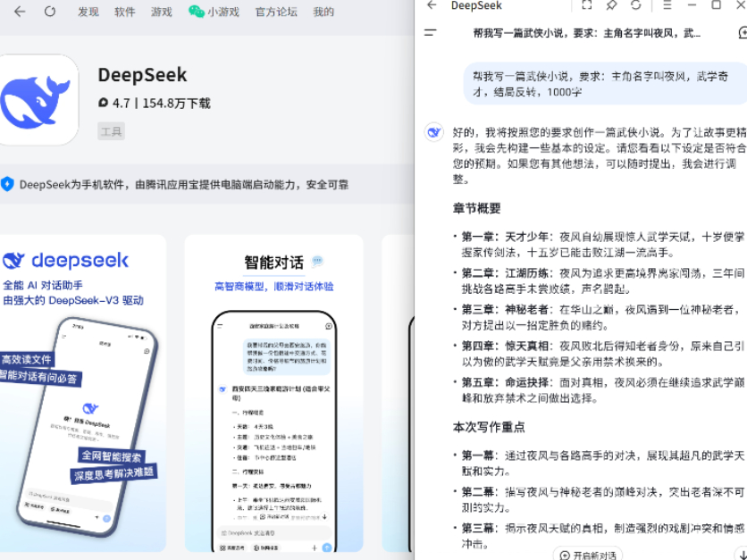Click the blue security shield icon
The width and height of the screenshot is (747, 560).
pos(7,184)
